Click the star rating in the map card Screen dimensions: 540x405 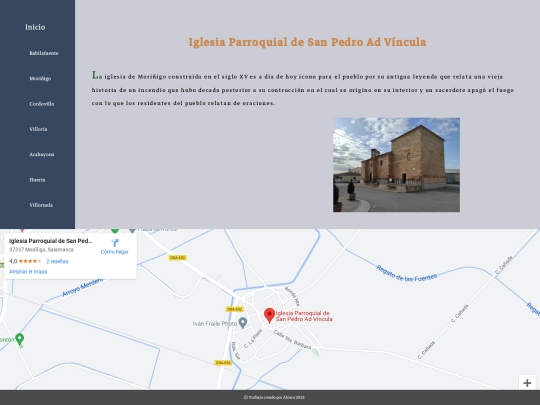30,261
